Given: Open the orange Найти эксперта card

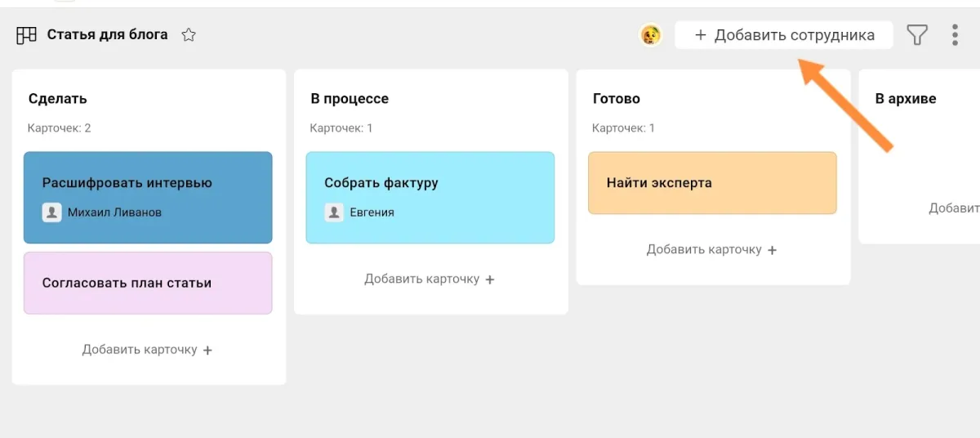Looking at the screenshot, I should 712,183.
